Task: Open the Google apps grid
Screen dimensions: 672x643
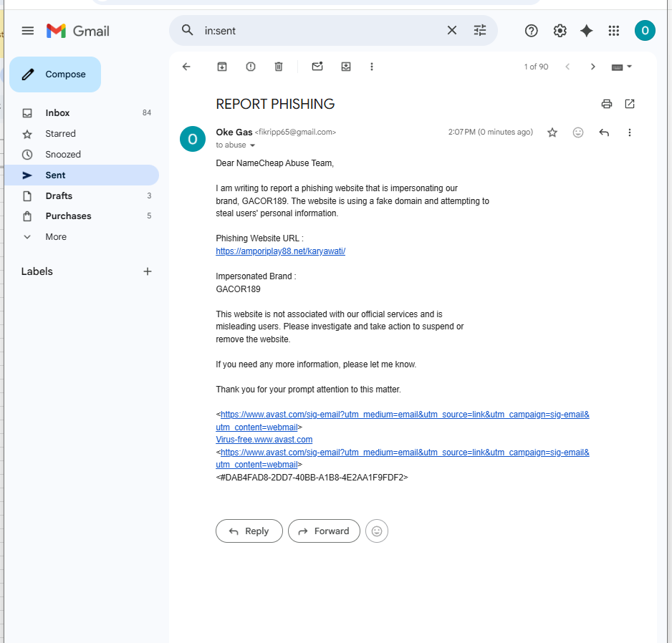Action: [x=614, y=31]
